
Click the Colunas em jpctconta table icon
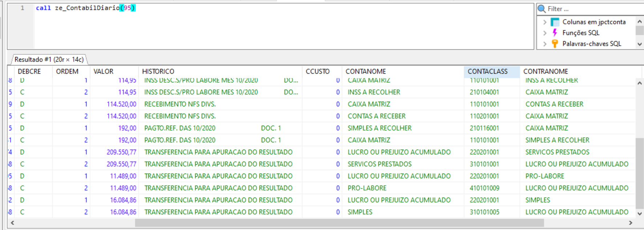555,22
